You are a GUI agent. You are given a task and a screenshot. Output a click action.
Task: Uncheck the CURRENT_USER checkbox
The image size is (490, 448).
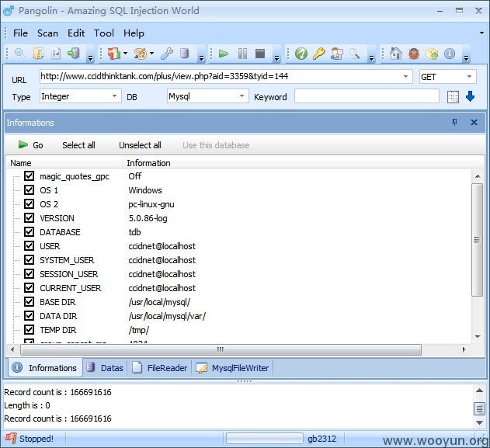29,288
